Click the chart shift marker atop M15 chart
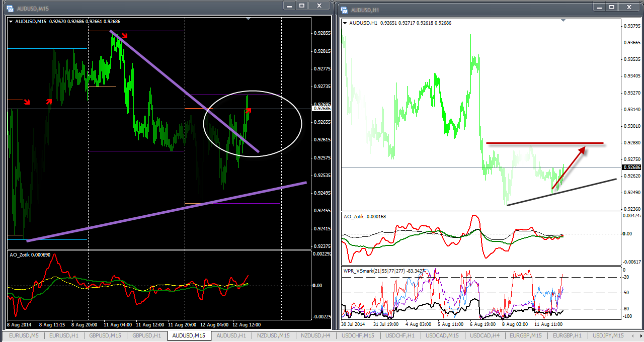 click(248, 19)
